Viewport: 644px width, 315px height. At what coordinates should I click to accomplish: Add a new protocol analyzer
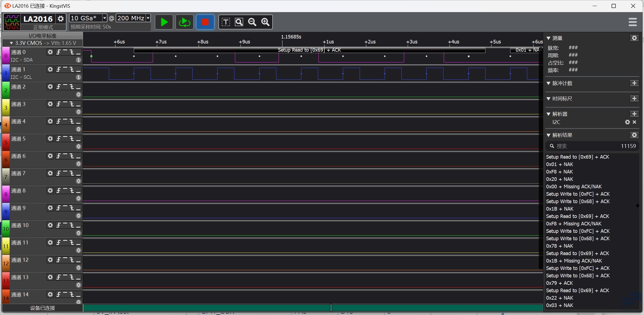pyautogui.click(x=634, y=114)
